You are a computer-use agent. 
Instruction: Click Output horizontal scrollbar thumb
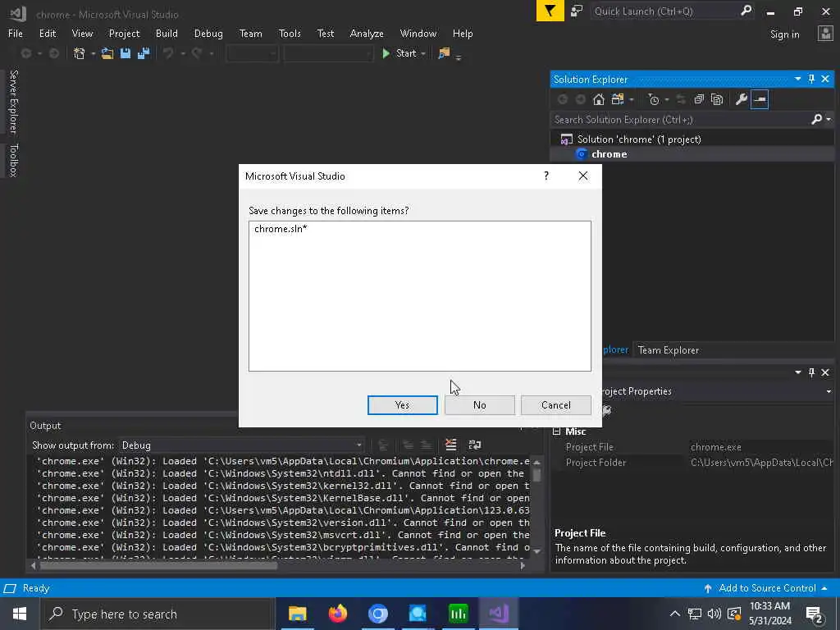[x=159, y=565]
